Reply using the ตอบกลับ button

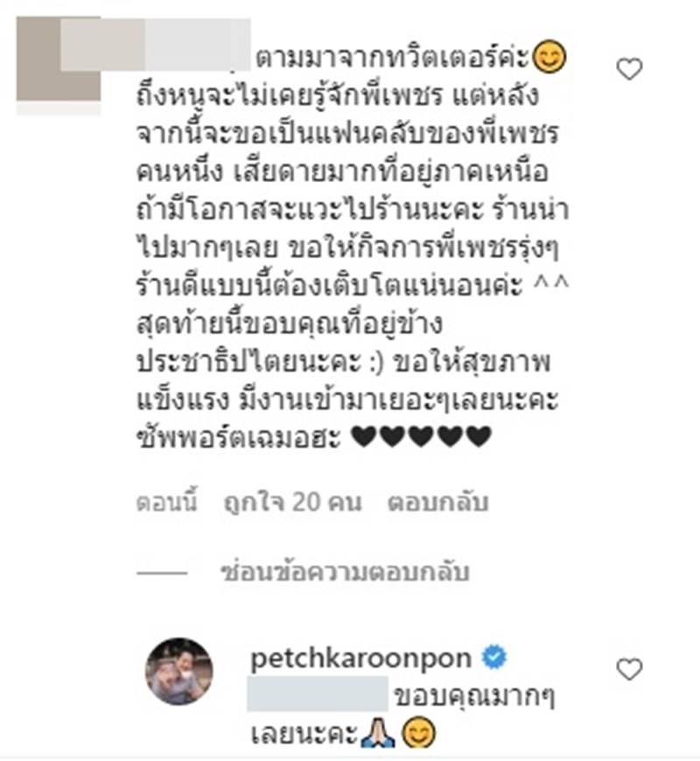(x=437, y=502)
